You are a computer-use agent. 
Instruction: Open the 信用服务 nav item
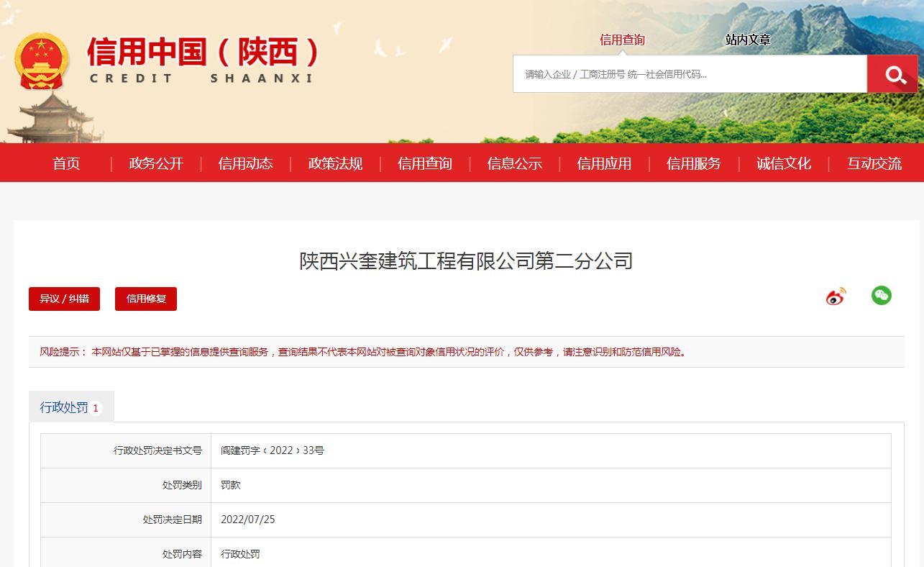[693, 163]
